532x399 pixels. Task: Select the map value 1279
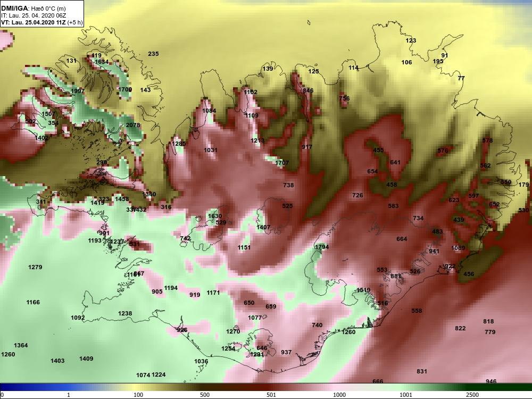point(35,267)
